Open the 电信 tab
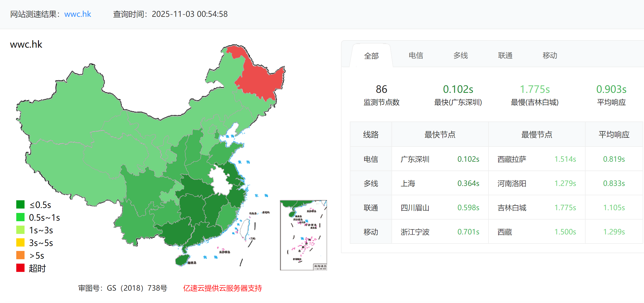 pos(416,56)
